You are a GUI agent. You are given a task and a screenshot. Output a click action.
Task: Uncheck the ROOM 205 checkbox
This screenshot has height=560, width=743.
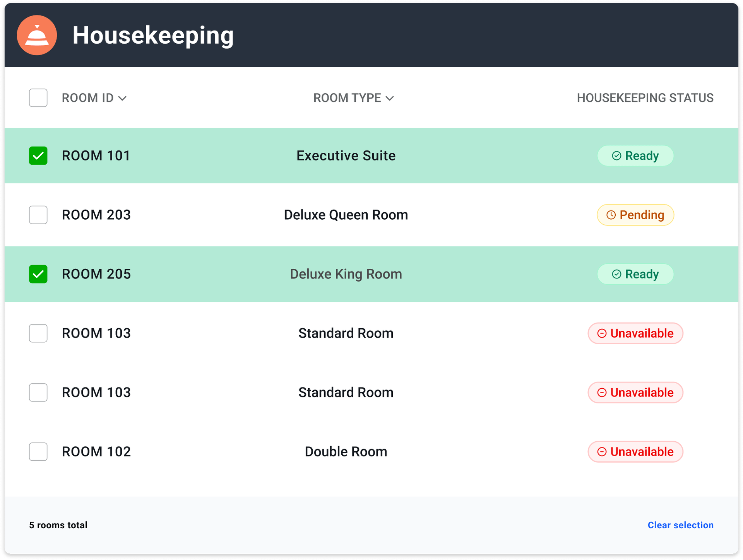[38, 274]
